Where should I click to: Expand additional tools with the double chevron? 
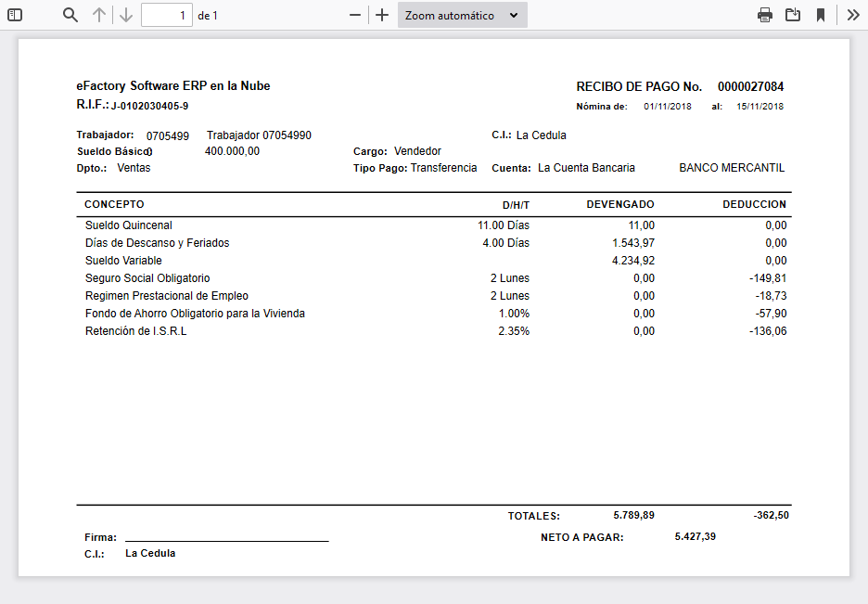(x=851, y=14)
